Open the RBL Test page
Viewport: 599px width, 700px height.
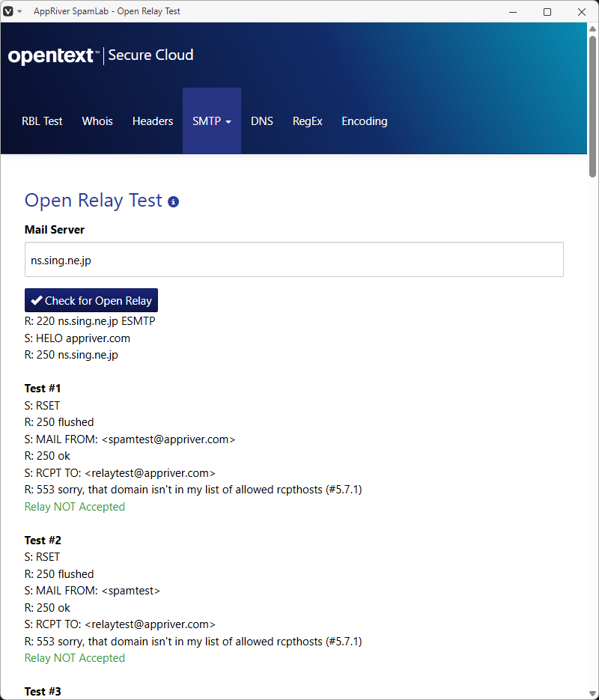(x=42, y=121)
